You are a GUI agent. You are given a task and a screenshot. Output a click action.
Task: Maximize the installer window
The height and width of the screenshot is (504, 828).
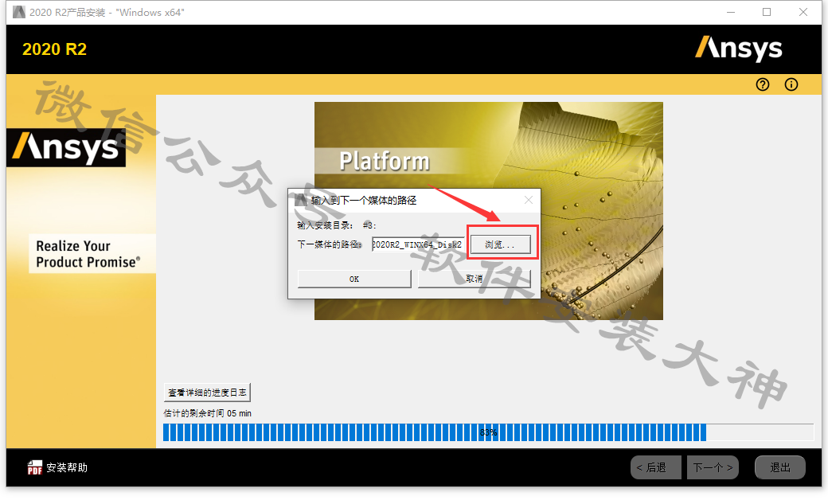tap(767, 12)
